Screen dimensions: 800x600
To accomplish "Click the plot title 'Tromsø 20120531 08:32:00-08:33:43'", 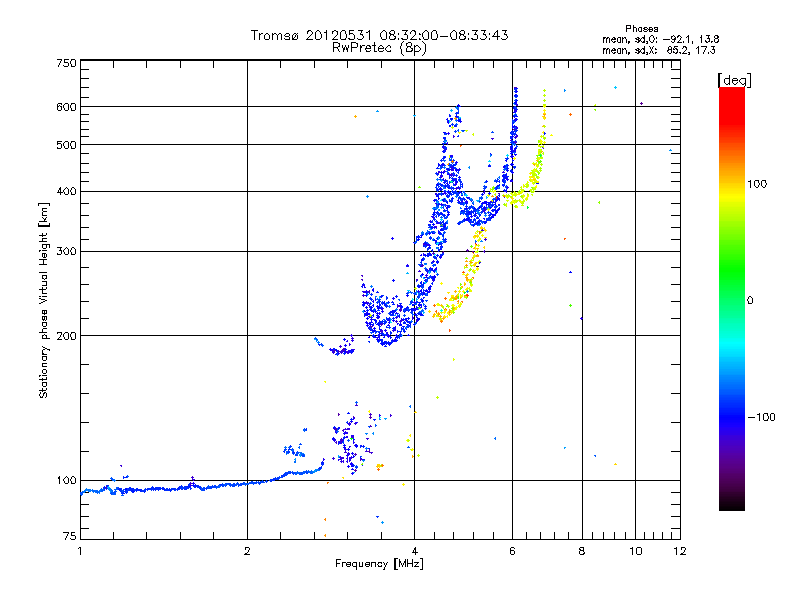I will click(379, 35).
